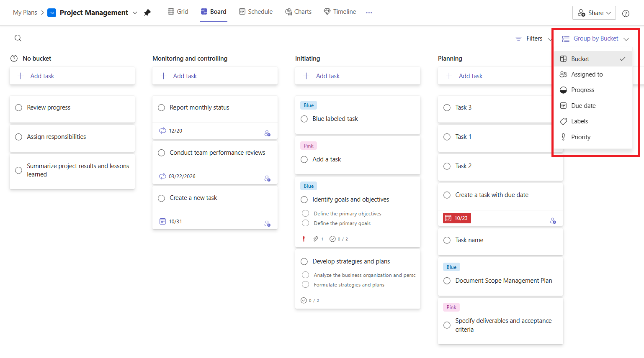Open the search magnifier

(x=18, y=38)
